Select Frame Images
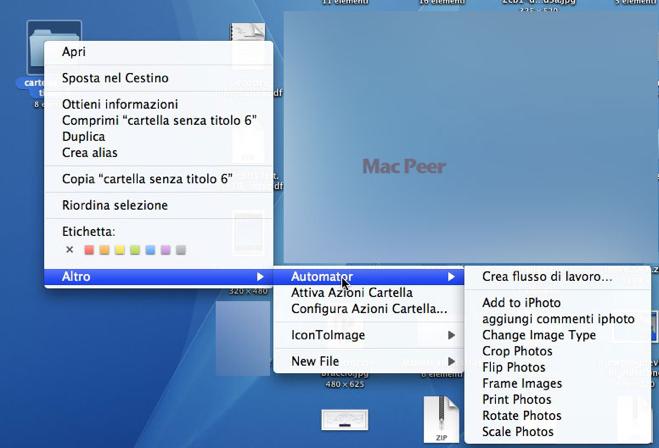This screenshot has height=448, width=659. pos(558,383)
